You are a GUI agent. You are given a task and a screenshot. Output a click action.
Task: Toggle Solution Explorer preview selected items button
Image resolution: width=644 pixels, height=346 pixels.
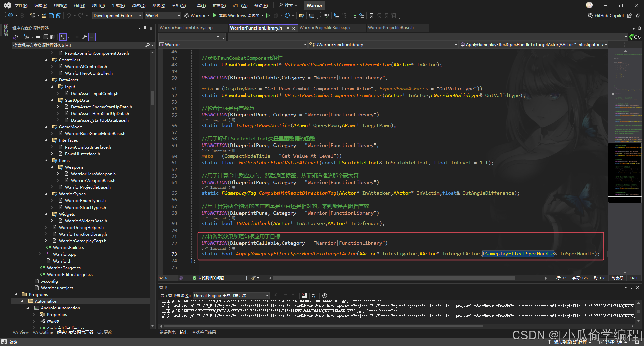92,37
